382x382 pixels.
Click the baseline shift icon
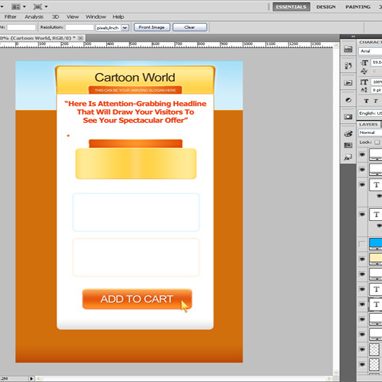pyautogui.click(x=364, y=90)
